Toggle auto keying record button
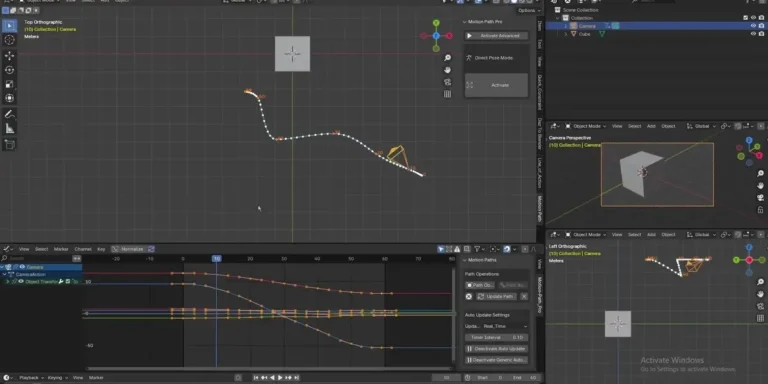 click(238, 378)
